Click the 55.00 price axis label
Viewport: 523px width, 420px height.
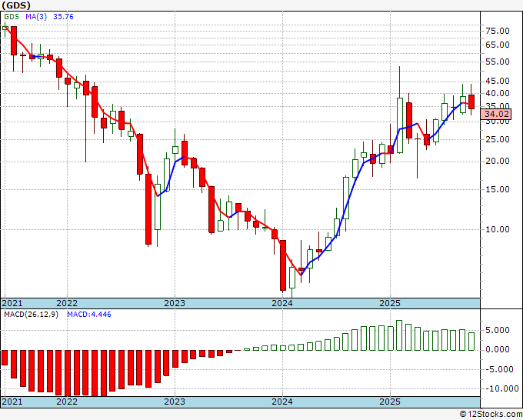point(498,62)
